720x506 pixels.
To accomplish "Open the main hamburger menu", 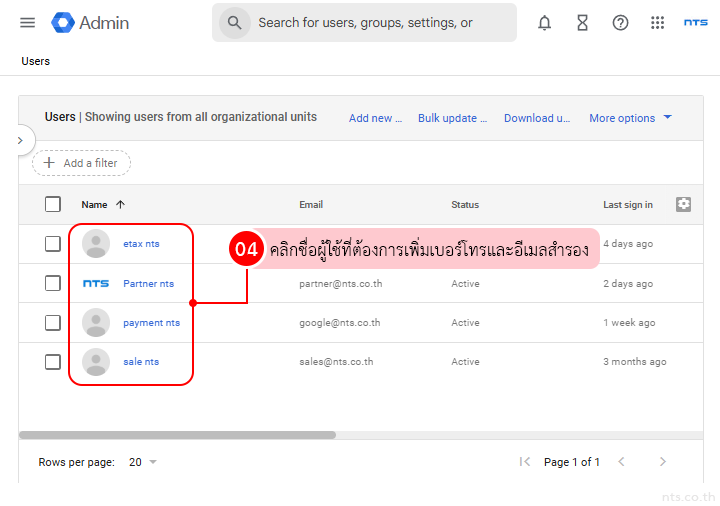I will [x=27, y=22].
